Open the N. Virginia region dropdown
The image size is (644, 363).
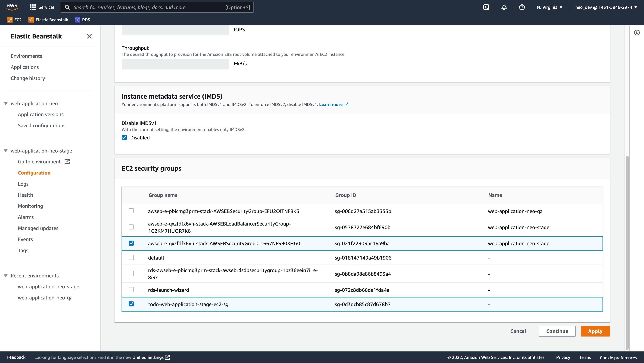[x=550, y=7]
